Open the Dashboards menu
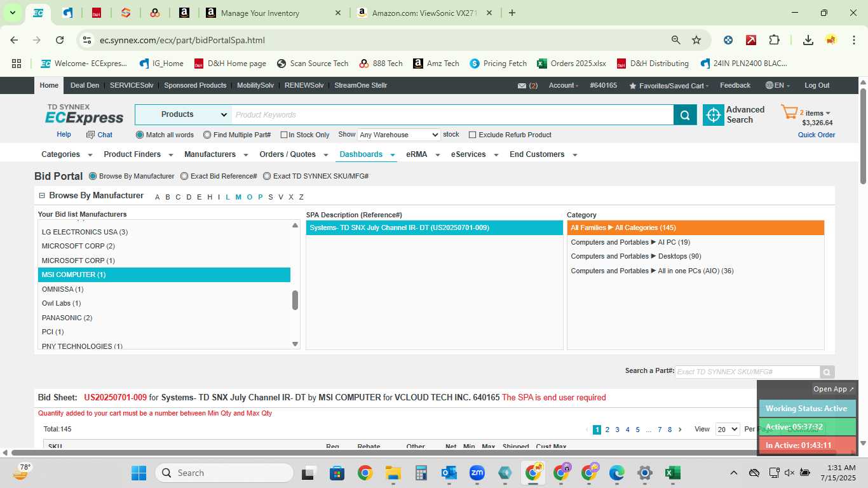The image size is (868, 488). (x=367, y=154)
